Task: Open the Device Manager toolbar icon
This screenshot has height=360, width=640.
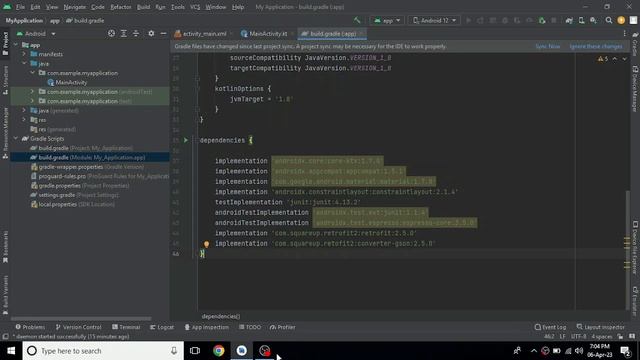Action: [581, 20]
